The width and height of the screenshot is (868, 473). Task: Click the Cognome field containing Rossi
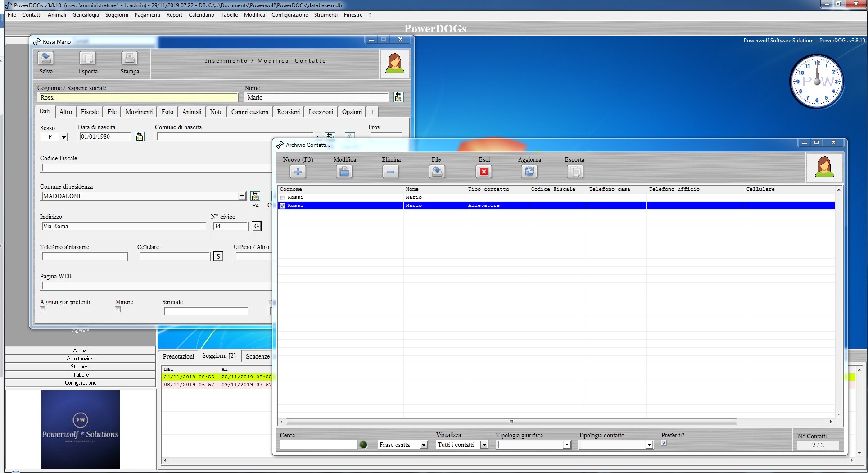[x=137, y=97]
